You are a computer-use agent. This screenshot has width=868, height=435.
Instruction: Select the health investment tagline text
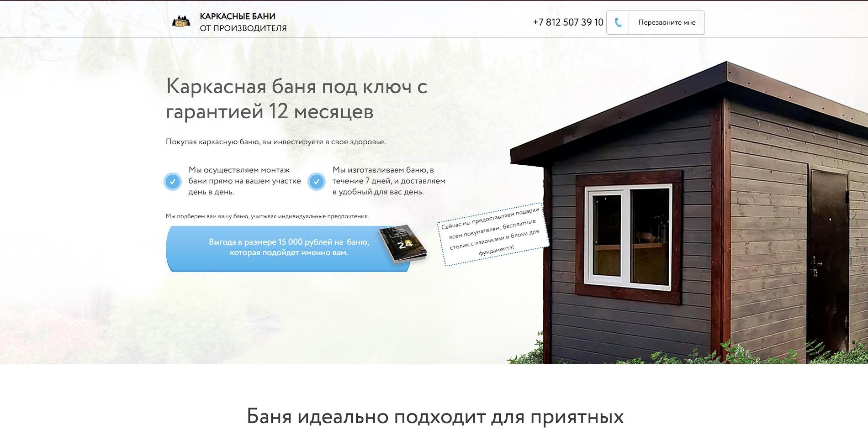pyautogui.click(x=276, y=142)
